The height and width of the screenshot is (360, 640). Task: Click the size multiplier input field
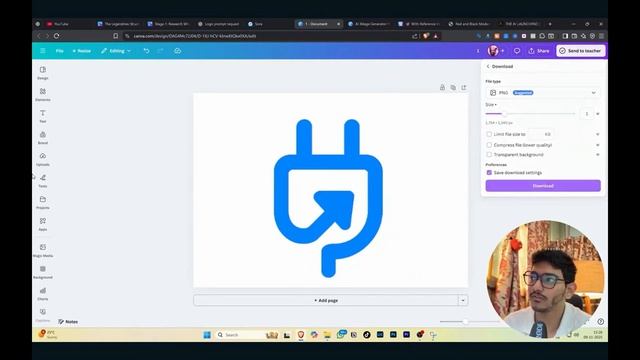(587, 114)
